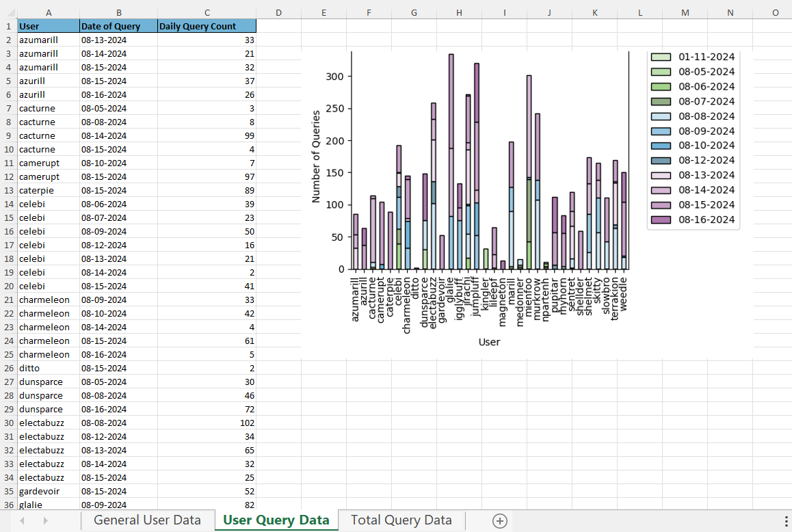Image resolution: width=792 pixels, height=532 pixels.
Task: Click the weedle x-axis label
Action: [x=624, y=294]
